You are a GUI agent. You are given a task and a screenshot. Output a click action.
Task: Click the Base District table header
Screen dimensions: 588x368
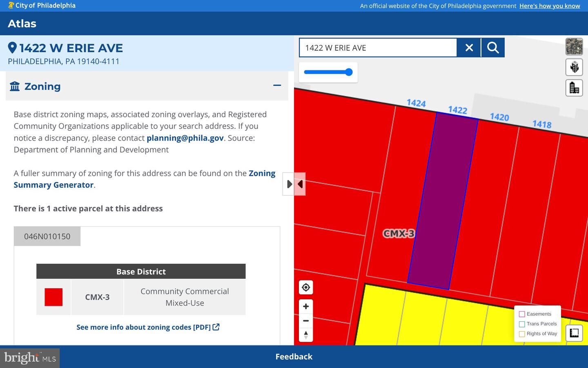point(141,272)
